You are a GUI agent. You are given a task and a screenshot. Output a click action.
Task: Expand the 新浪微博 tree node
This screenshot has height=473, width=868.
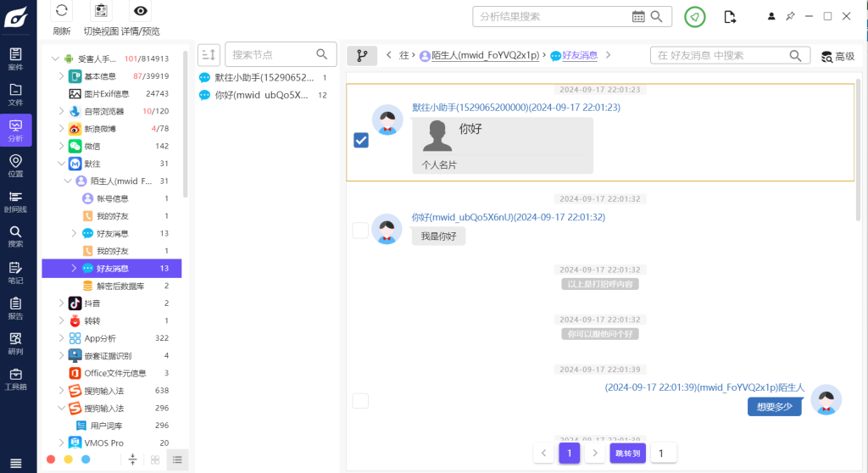61,129
